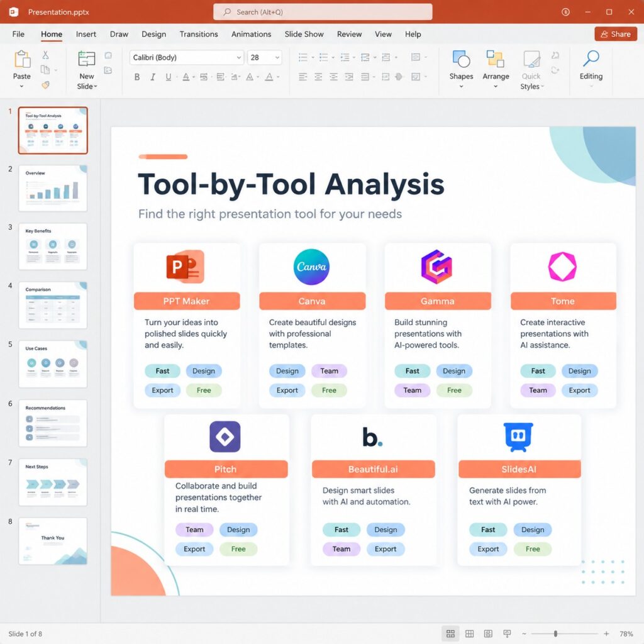This screenshot has width=644, height=644.
Task: Expand the New Slide dropdown arrow
Action: 96,86
